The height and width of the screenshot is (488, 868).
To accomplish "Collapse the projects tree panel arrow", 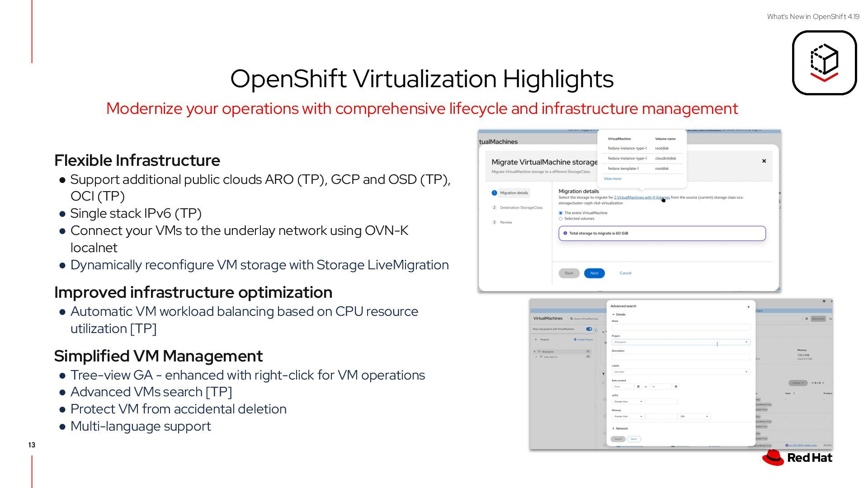I will [596, 330].
